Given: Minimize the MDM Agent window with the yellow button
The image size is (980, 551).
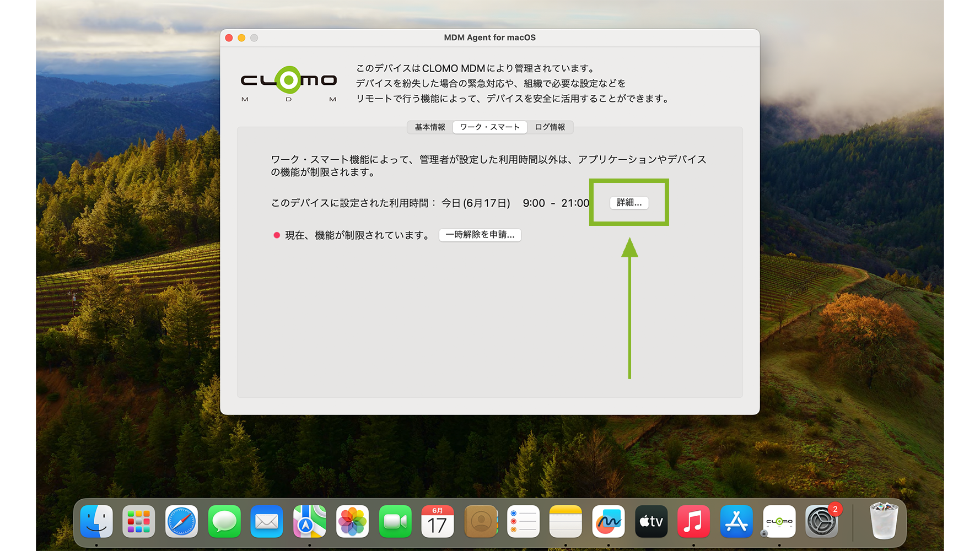Looking at the screenshot, I should point(241,38).
